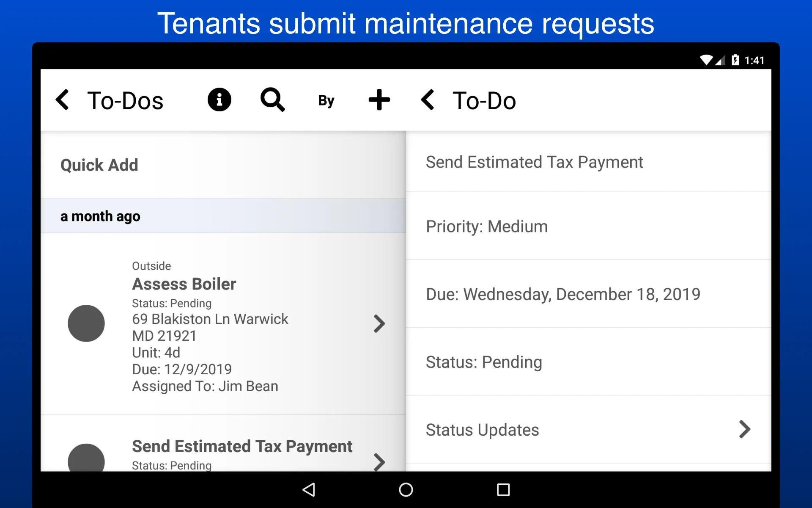Tap the WiFi status icon in status bar
This screenshot has height=508, width=812.
pos(698,58)
